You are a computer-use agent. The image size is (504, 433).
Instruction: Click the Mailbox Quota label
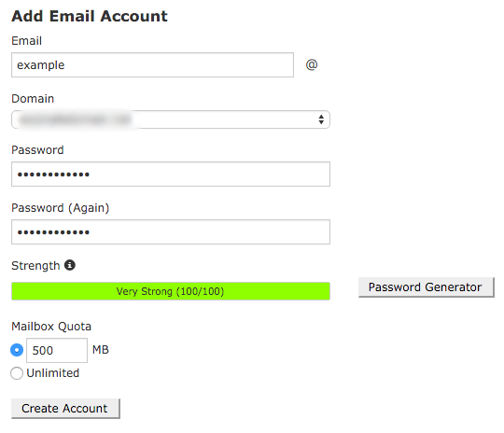[51, 327]
